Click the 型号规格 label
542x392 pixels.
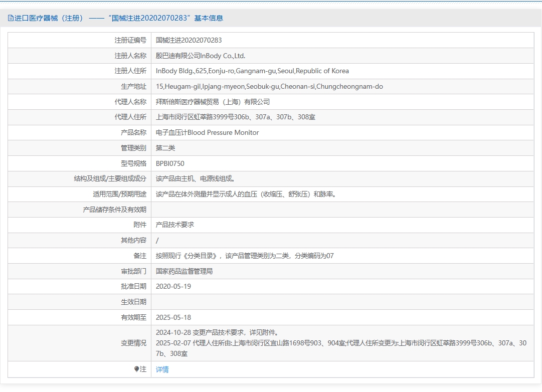pyautogui.click(x=133, y=163)
